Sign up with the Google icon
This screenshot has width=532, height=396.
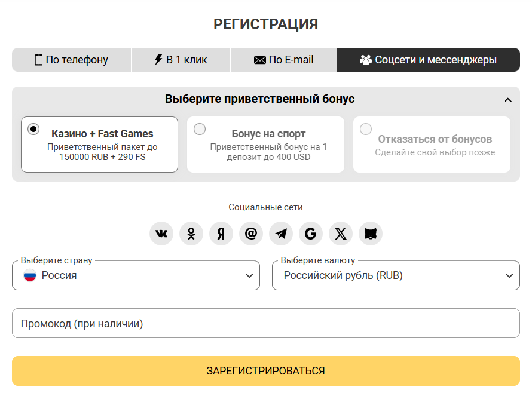311,234
